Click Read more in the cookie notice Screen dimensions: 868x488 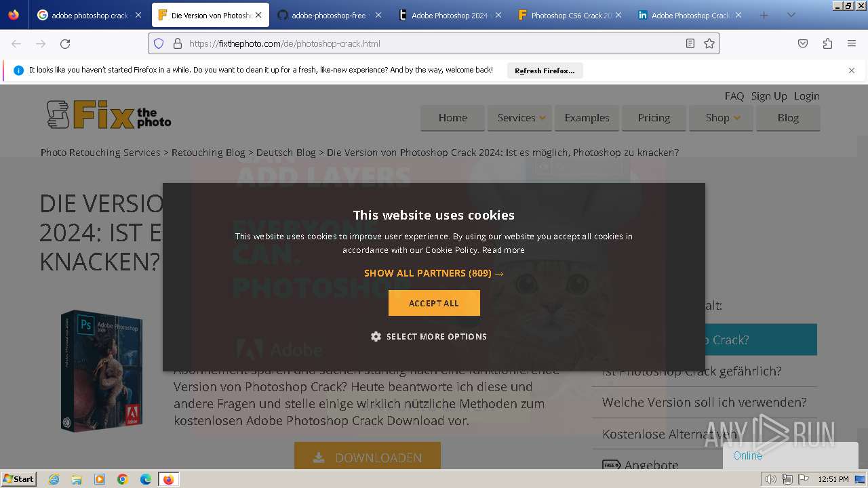503,250
